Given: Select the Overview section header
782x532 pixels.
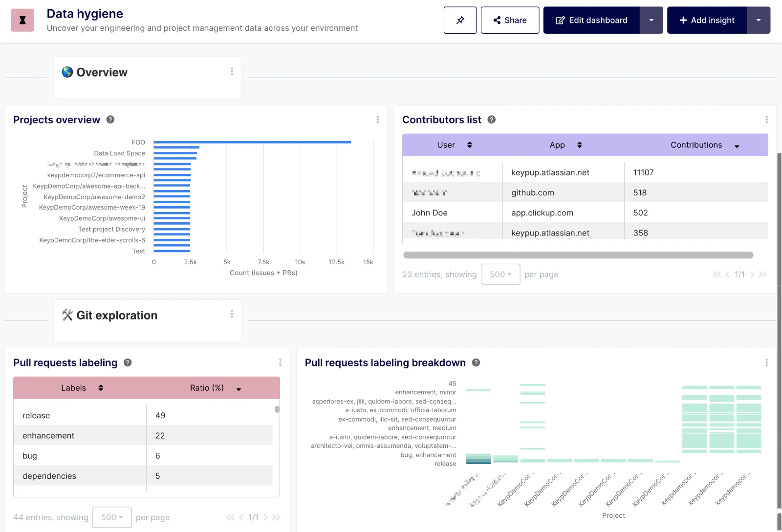Looking at the screenshot, I should coord(101,72).
